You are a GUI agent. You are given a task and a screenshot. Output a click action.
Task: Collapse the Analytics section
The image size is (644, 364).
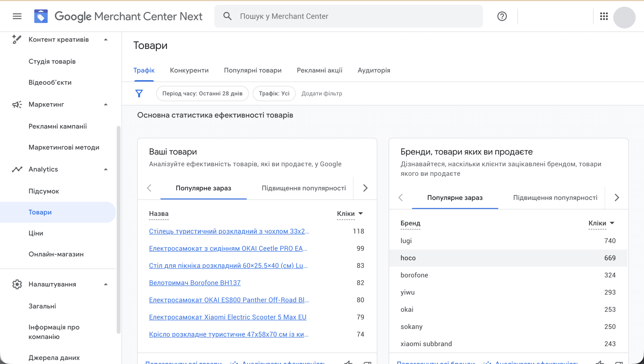[106, 170]
